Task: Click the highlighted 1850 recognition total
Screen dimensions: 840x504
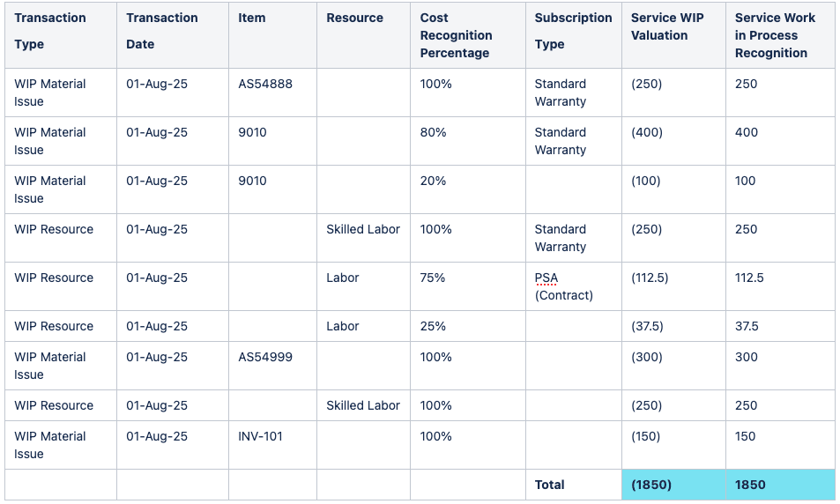Action: pos(780,485)
